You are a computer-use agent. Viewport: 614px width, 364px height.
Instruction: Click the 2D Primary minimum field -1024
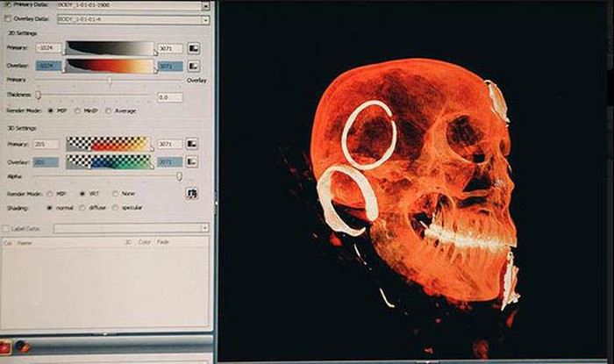point(49,48)
